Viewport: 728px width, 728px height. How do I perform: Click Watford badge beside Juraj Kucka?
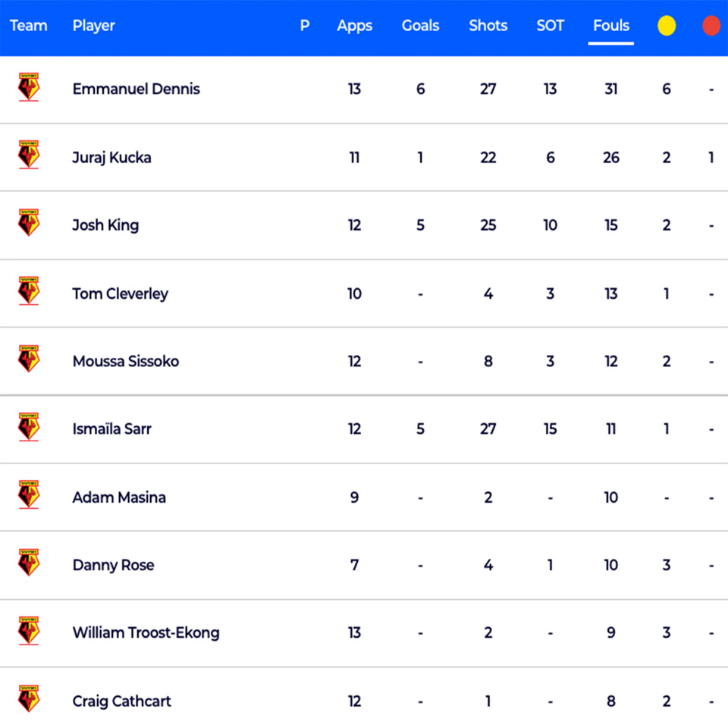click(x=28, y=155)
